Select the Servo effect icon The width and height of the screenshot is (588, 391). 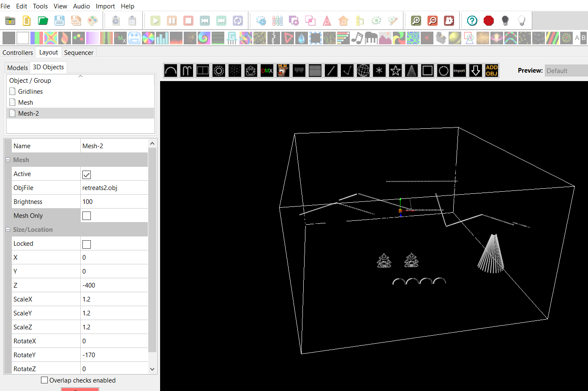pos(441,38)
